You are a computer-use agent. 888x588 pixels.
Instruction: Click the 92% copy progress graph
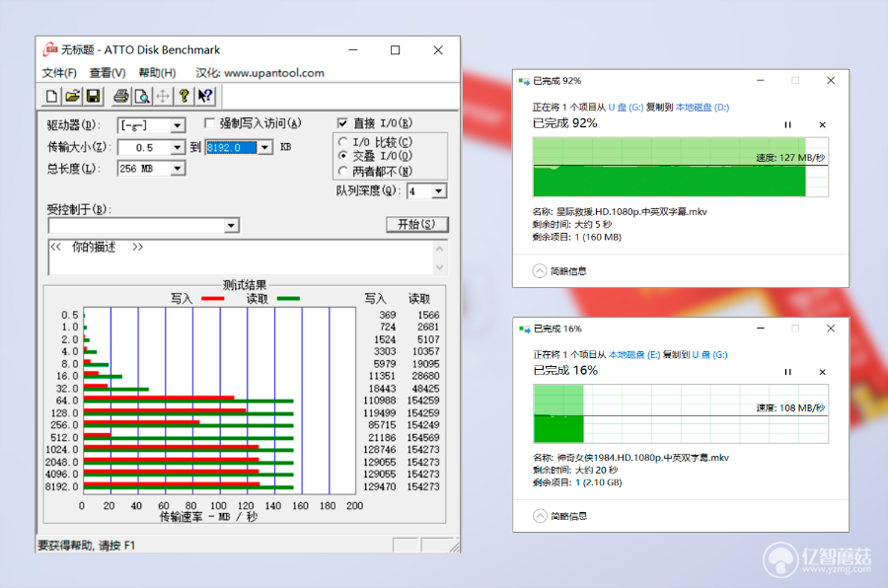point(681,167)
